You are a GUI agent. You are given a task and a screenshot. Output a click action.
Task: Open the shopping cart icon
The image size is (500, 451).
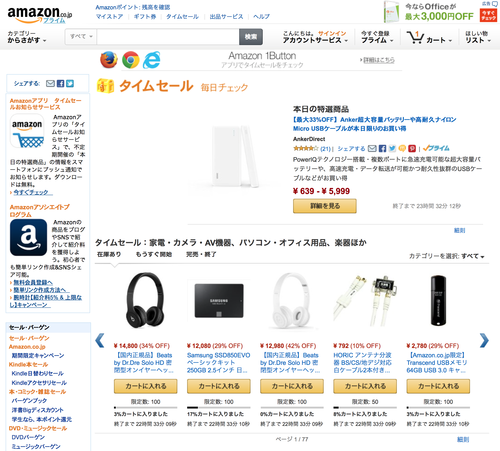coord(415,37)
